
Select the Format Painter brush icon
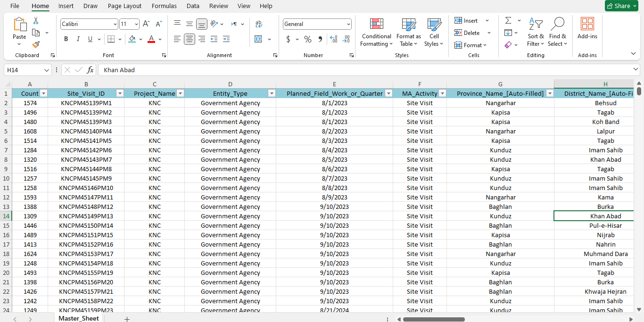(36, 44)
